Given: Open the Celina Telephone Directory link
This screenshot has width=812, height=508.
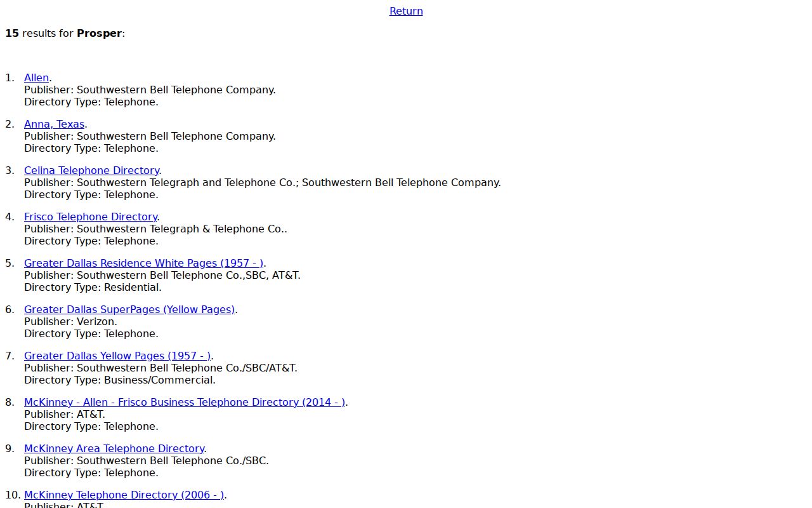Looking at the screenshot, I should (91, 170).
